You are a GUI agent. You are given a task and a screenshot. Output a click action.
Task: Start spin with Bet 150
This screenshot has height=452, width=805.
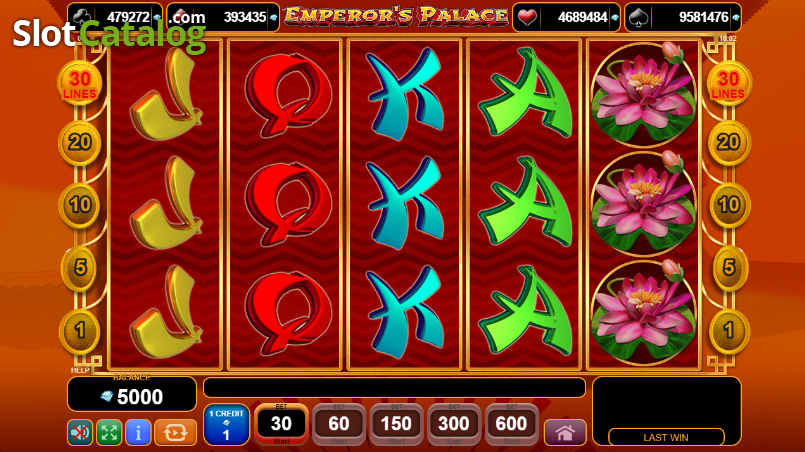[396, 424]
